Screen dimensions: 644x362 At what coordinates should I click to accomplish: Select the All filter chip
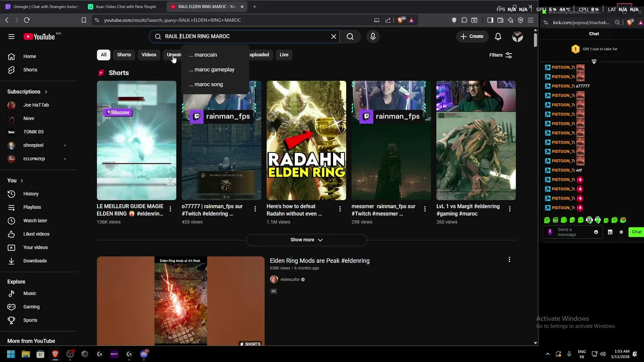click(x=104, y=55)
